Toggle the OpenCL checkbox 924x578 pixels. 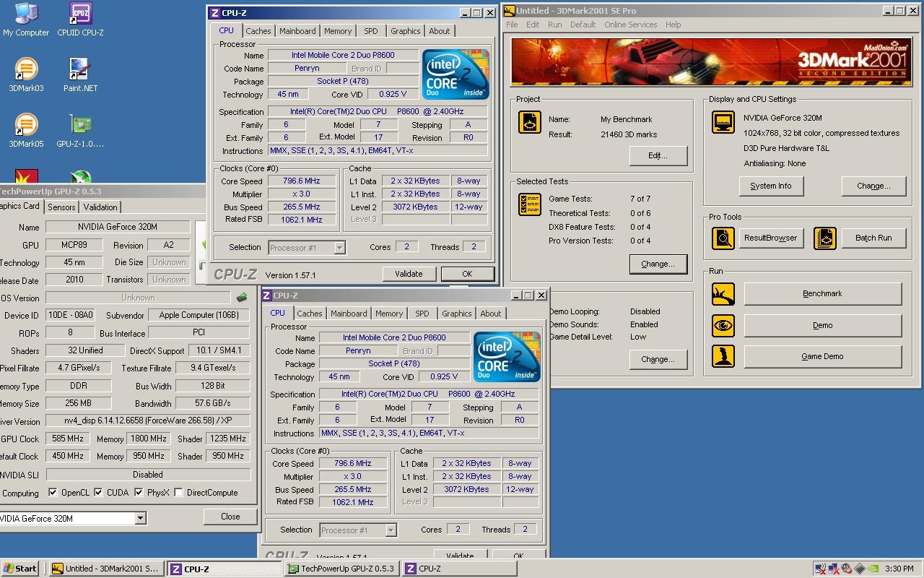coord(53,493)
